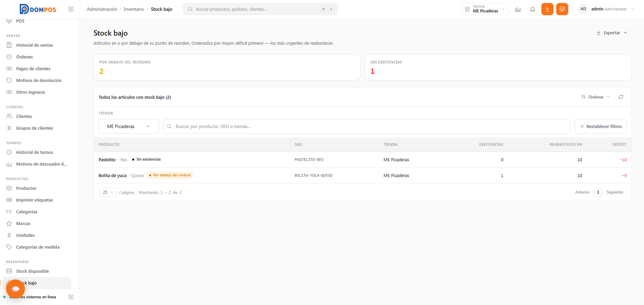Click Anterior pagination button
Viewport: 644px width, 305px height.
(x=582, y=192)
